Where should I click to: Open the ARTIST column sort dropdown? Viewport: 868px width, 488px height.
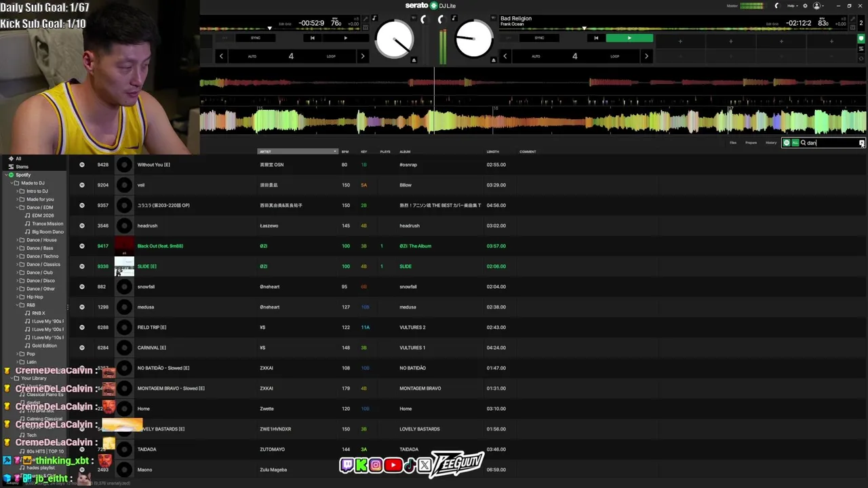coord(335,151)
